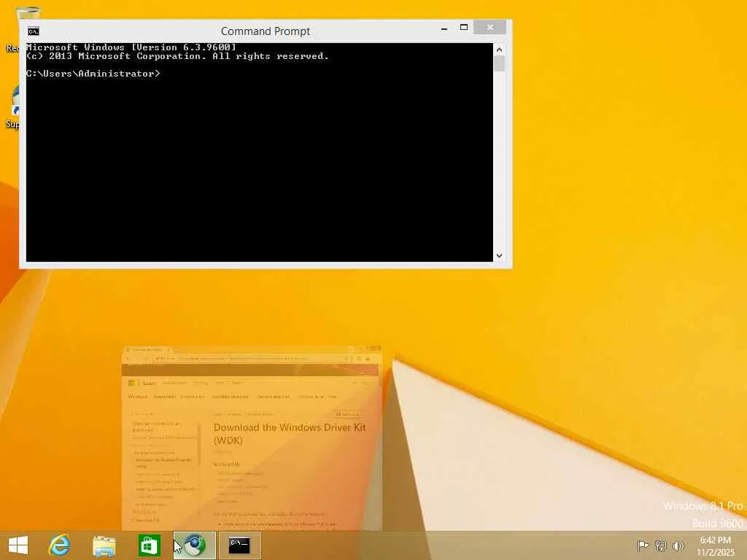The height and width of the screenshot is (560, 747).
Task: Click the 'Microsoft Windows [Version 6.3.9600]' line
Action: 131,47
